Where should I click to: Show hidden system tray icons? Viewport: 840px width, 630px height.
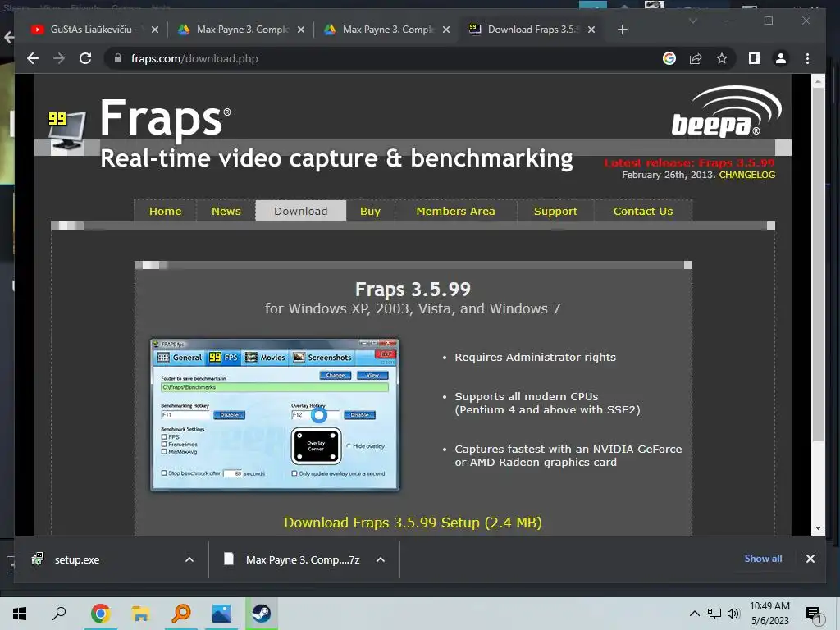694,614
